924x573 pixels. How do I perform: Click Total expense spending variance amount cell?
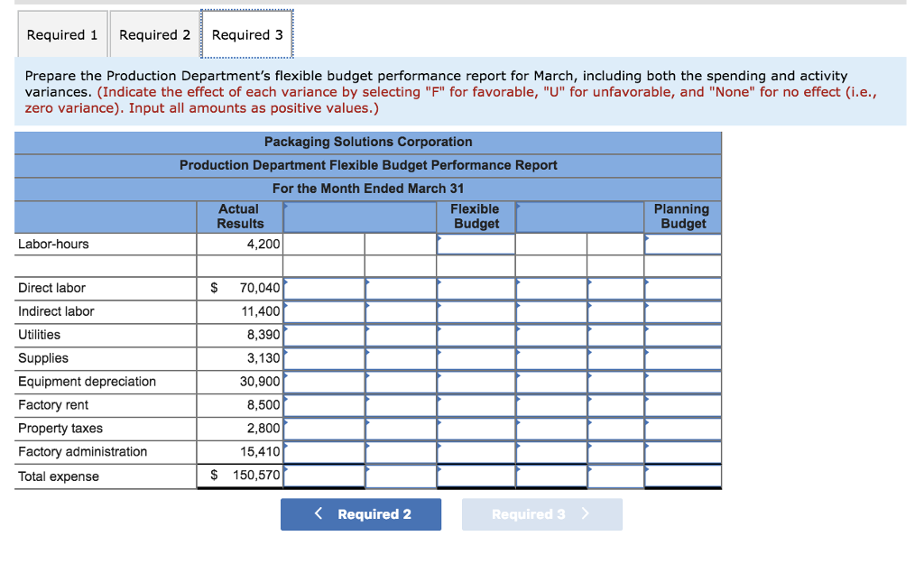pos(324,476)
